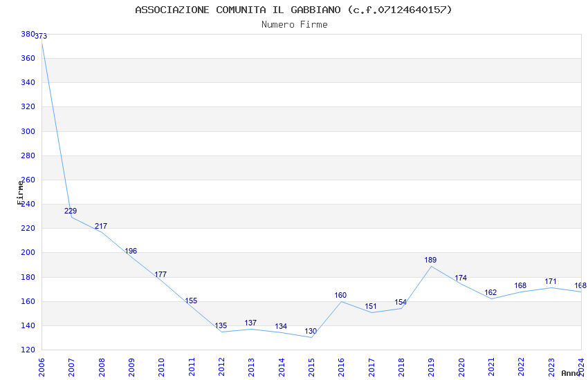Screen dimensions: 588x380
Task: Select the 135 data point label
Action: pyautogui.click(x=221, y=325)
